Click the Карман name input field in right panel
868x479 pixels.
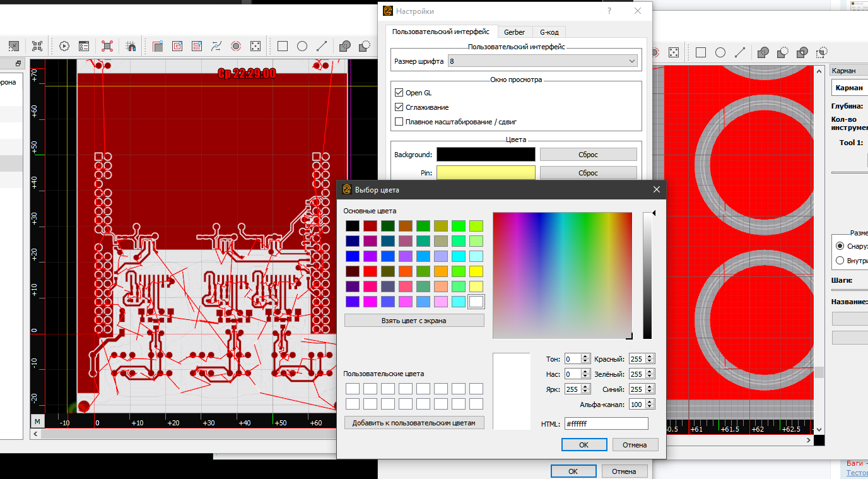click(x=850, y=88)
